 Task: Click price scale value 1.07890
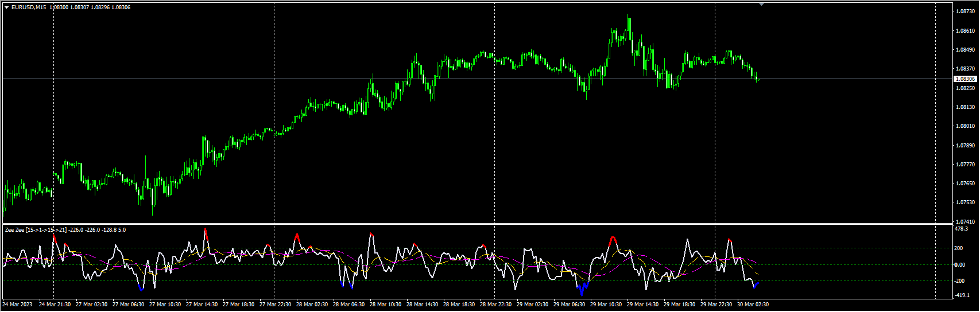965,145
